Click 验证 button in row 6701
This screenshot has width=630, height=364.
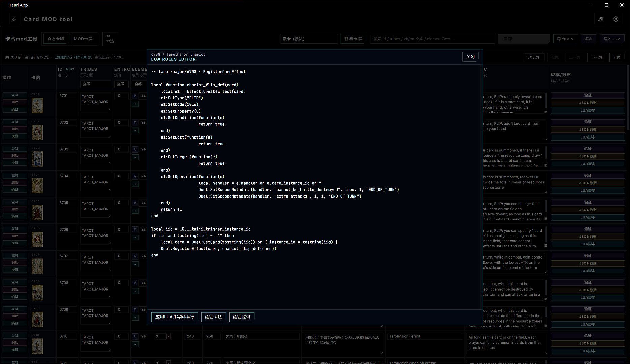coord(588,95)
